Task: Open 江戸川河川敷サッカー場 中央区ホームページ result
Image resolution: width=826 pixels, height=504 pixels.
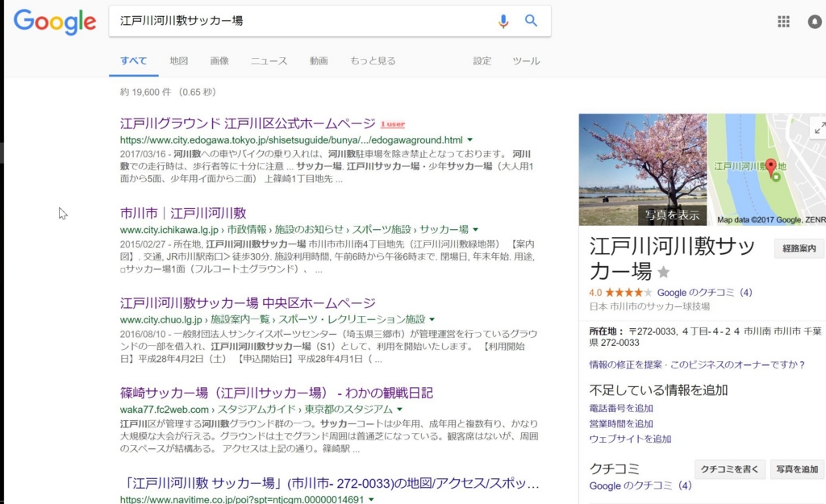Action: click(248, 303)
